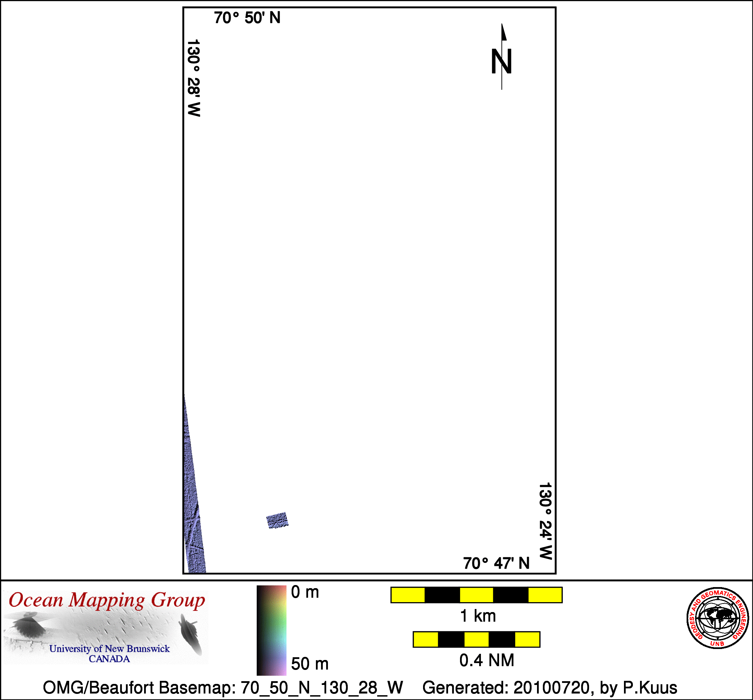Click the depth color gradient bar

(271, 630)
